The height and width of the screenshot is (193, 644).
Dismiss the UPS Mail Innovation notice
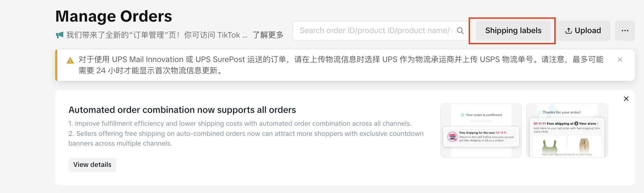tap(620, 60)
